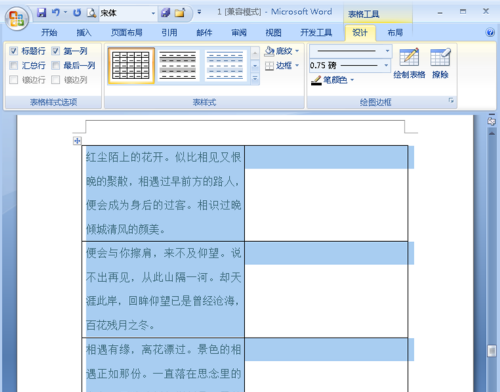Click the ruler toggle icon above the scrollbar
The width and height of the screenshot is (500, 392).
pos(491,121)
